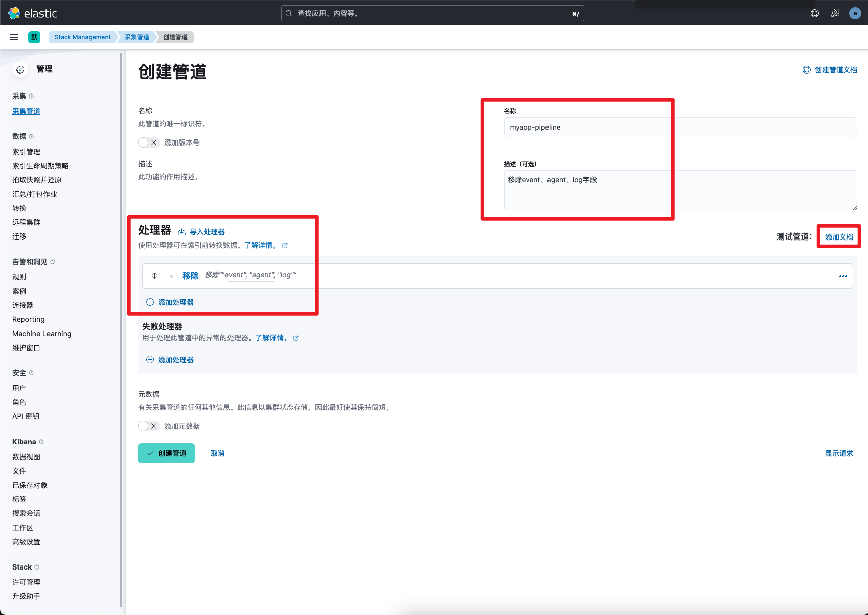Click the 导入处理器 link
868x615 pixels.
(202, 232)
